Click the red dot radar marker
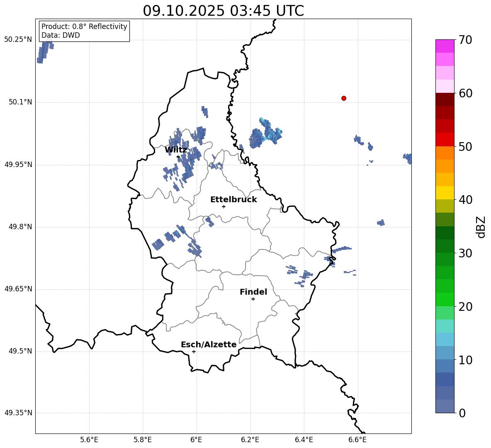The height and width of the screenshot is (448, 491). (344, 98)
